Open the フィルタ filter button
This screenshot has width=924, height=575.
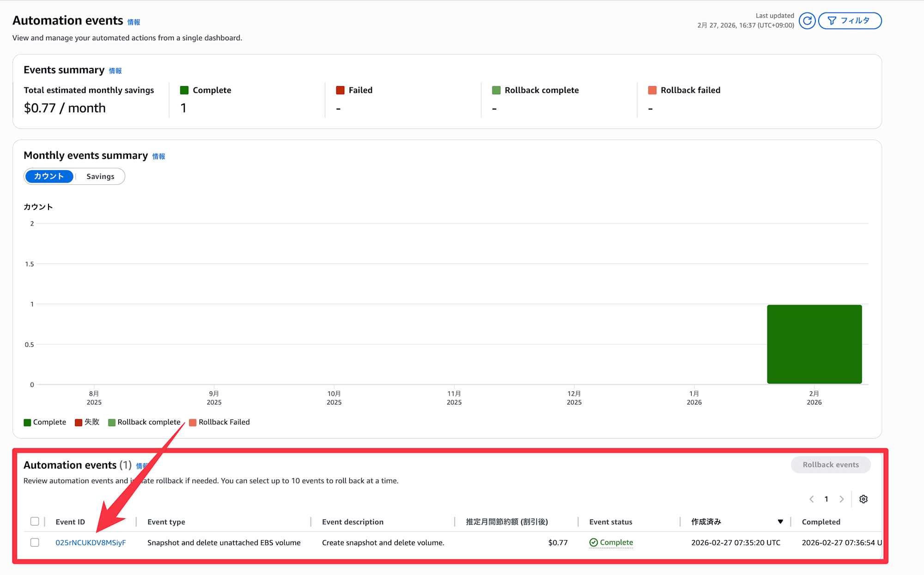tap(850, 21)
